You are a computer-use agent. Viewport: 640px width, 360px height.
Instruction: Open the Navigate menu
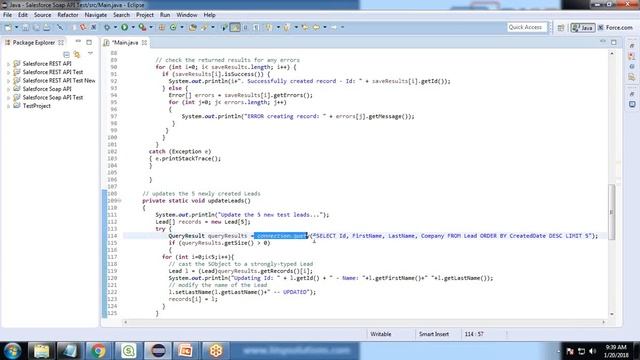(x=96, y=15)
